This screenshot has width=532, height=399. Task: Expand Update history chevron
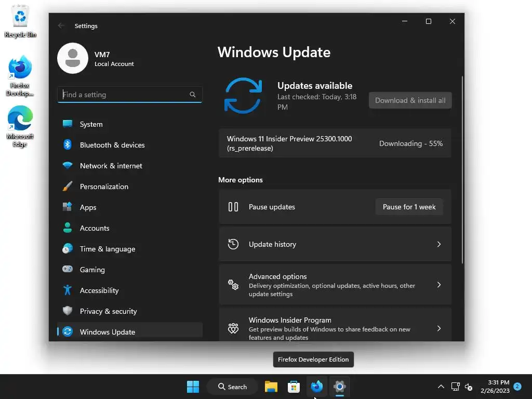click(438, 244)
